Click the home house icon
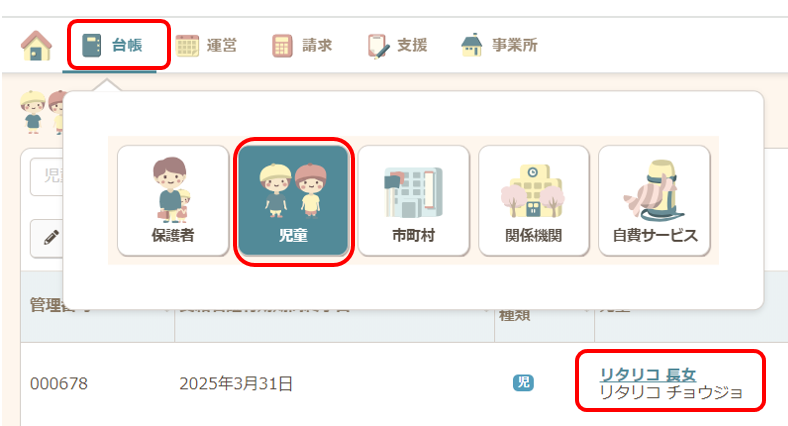This screenshot has height=426, width=788. pyautogui.click(x=36, y=46)
